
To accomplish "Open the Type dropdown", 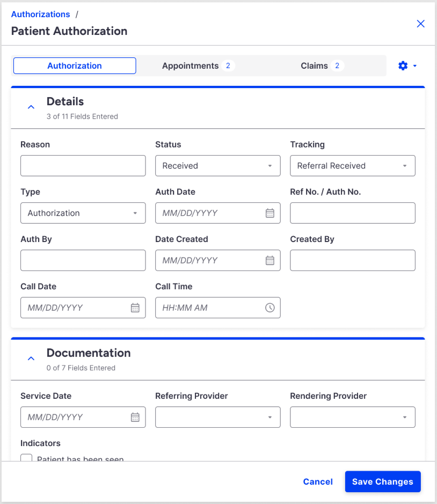I will 83,213.
